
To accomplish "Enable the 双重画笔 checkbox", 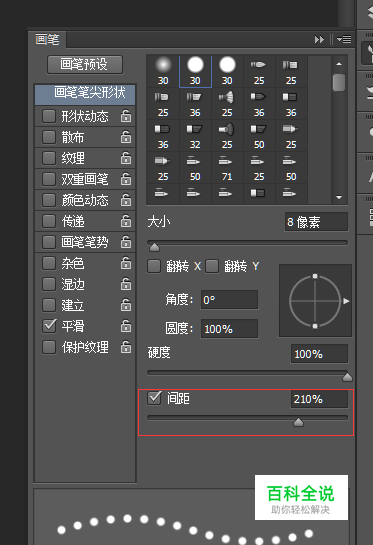I will click(x=49, y=179).
